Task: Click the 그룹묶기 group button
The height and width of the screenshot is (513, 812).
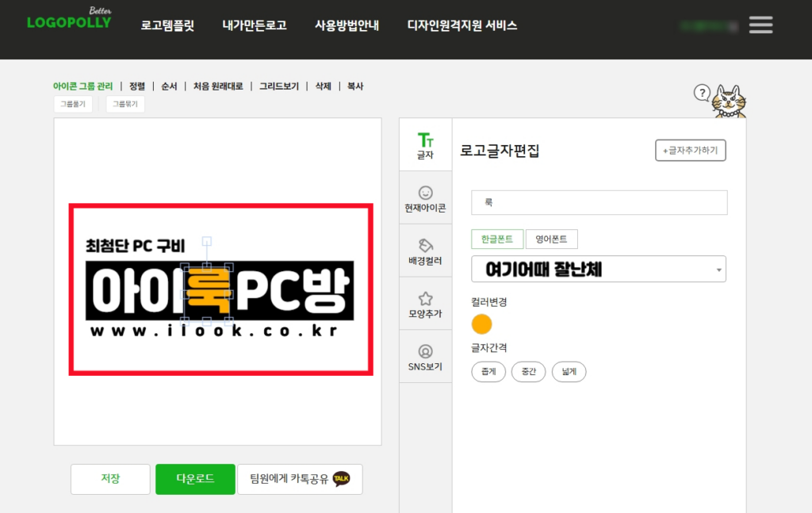Action: tap(125, 104)
